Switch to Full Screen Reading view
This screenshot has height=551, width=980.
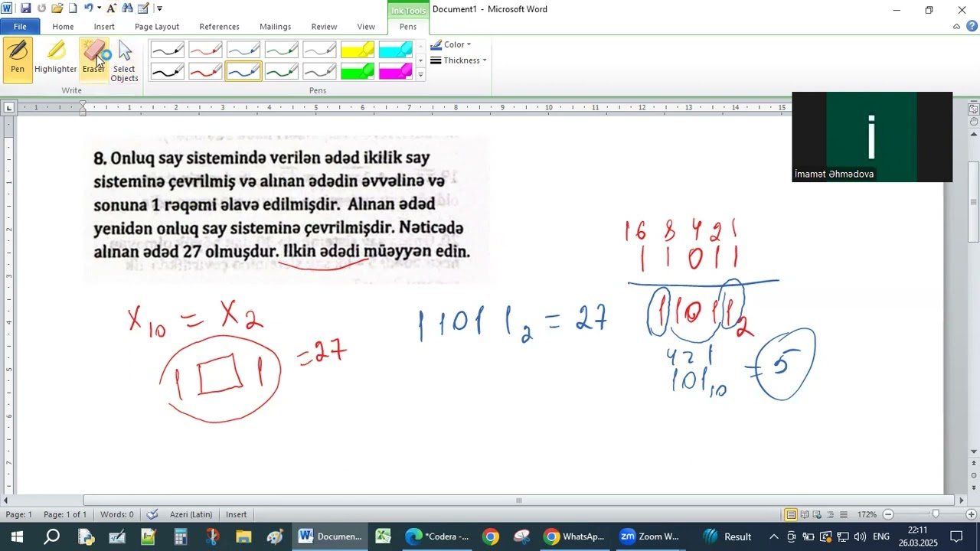(805, 514)
